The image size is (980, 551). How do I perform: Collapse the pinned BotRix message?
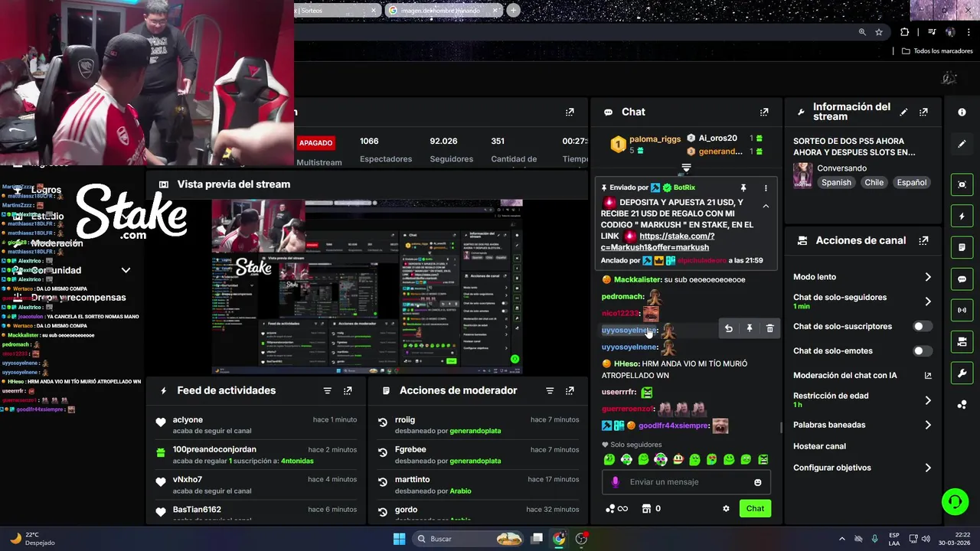pos(766,206)
